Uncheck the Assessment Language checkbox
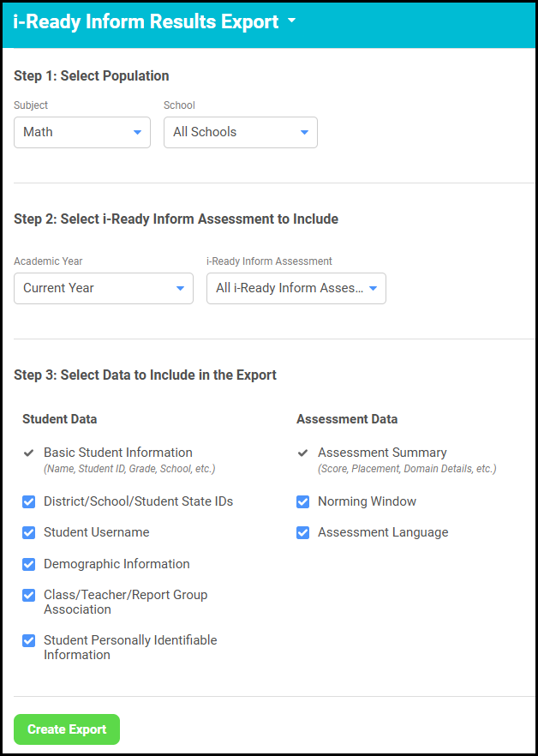 point(302,533)
